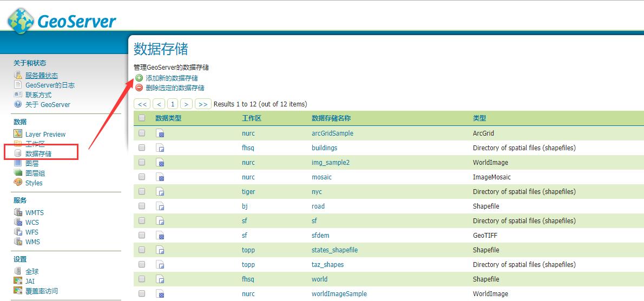This screenshot has height=301, width=644.
Task: Open the img_sample2 data store link
Action: 331,163
